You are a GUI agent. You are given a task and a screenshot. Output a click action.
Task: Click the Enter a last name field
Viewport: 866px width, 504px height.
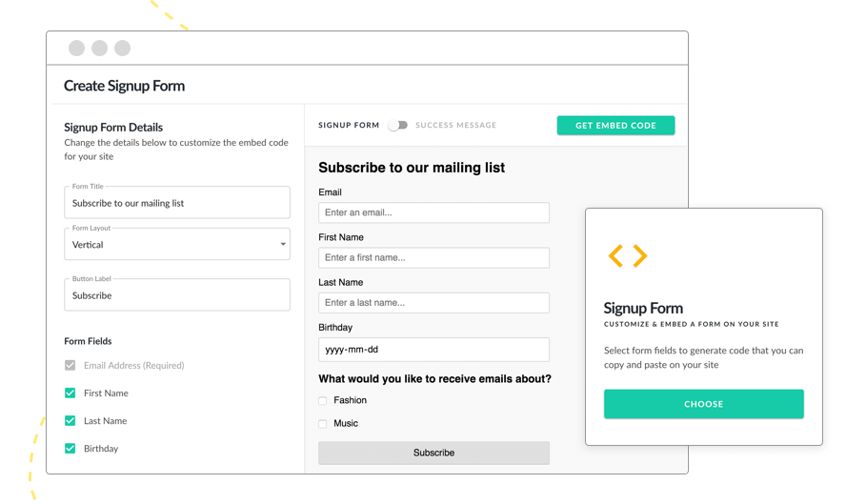click(433, 303)
